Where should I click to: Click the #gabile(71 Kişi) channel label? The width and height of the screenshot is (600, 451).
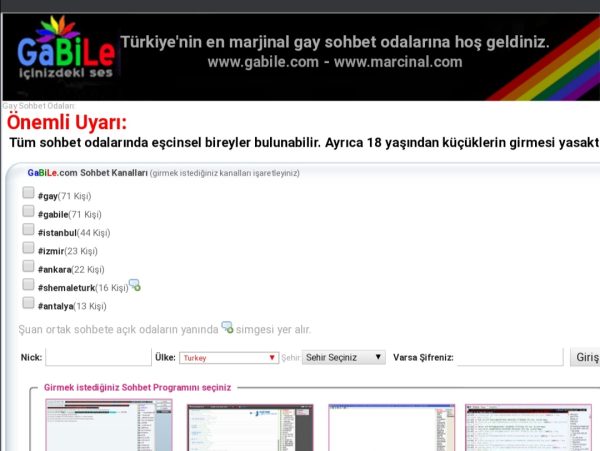click(x=70, y=215)
